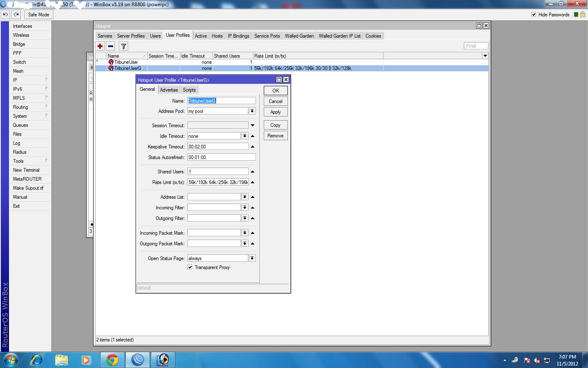
Task: Open Interfaces from the side menu
Action: point(30,26)
